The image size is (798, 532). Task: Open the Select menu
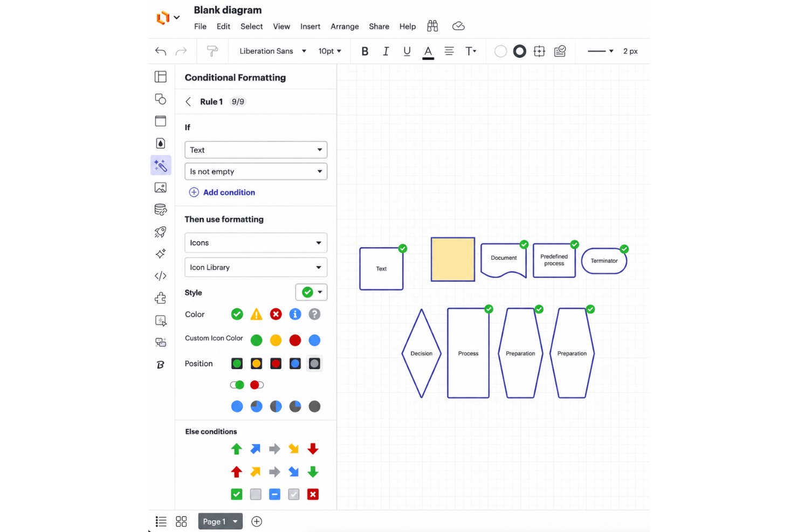[252, 26]
